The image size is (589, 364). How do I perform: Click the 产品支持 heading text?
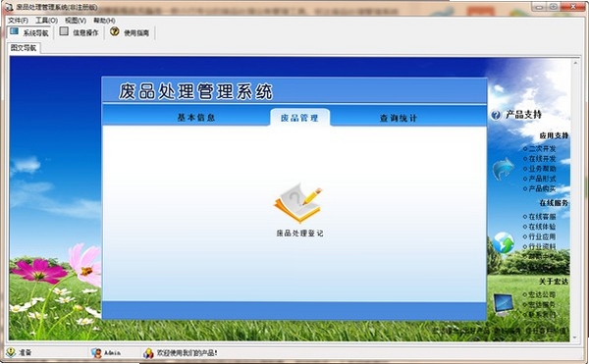click(x=523, y=115)
